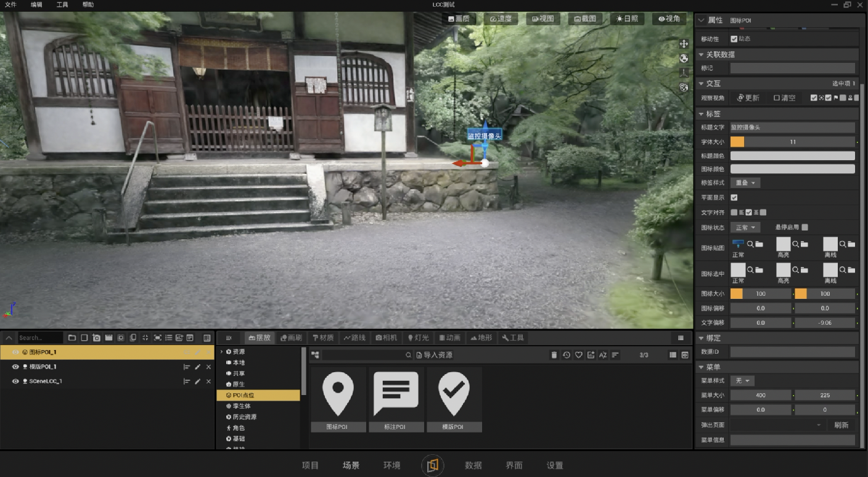868x477 pixels.
Task: Select the 灯光 tab
Action: 418,338
